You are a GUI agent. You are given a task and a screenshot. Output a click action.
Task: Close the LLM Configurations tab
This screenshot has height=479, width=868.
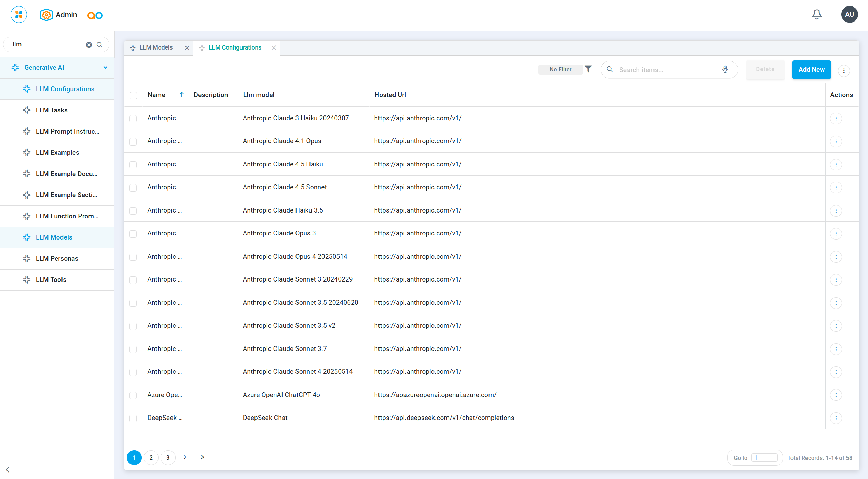(274, 48)
